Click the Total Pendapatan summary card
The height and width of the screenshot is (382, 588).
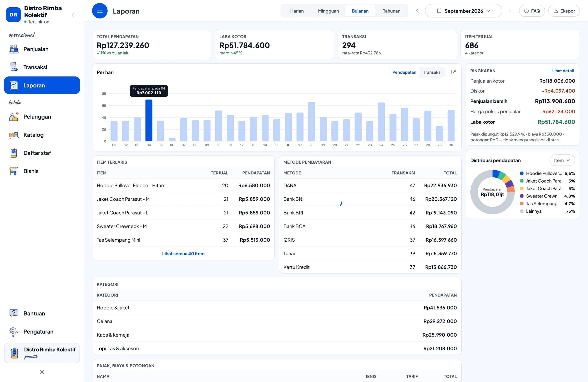coord(152,45)
